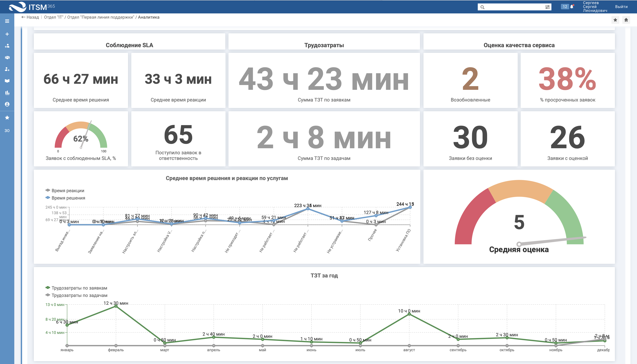Go to 'Отдел "IT"' in the breadcrumb

coord(53,17)
